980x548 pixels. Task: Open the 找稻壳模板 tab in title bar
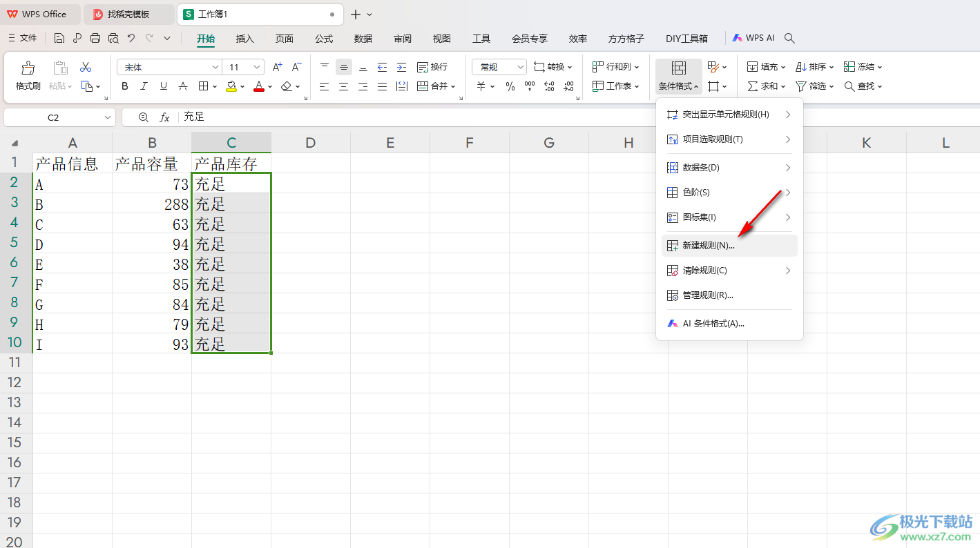tap(128, 14)
